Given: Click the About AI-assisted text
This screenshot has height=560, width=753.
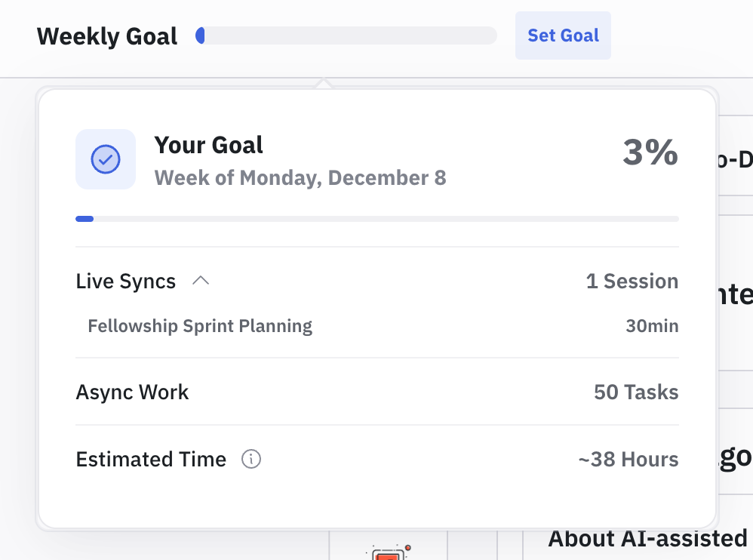Looking at the screenshot, I should (647, 538).
